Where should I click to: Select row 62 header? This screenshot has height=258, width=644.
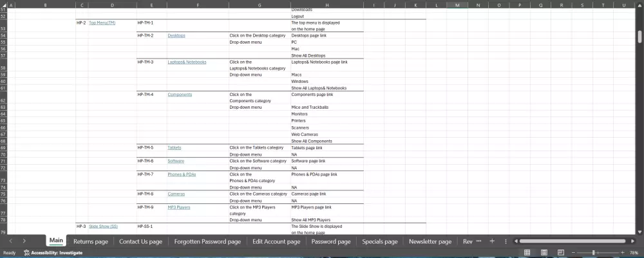click(x=4, y=98)
